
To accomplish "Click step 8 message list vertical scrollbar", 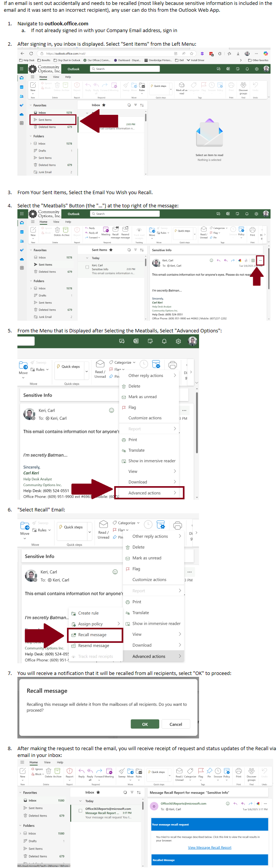I will pyautogui.click(x=143, y=806).
